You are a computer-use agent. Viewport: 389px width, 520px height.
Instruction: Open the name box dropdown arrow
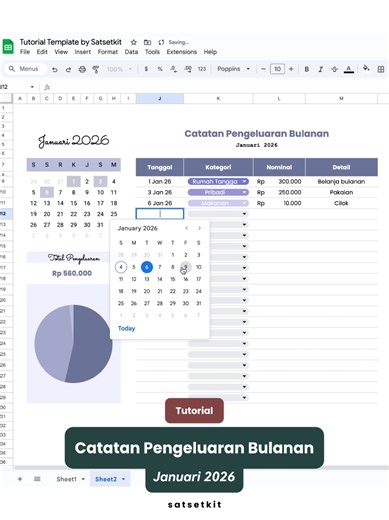pos(32,87)
